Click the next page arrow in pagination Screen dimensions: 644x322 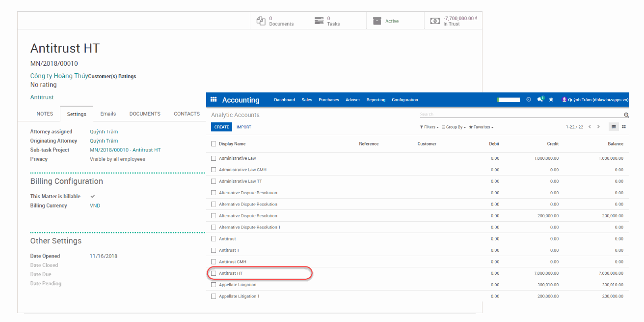pyautogui.click(x=598, y=126)
